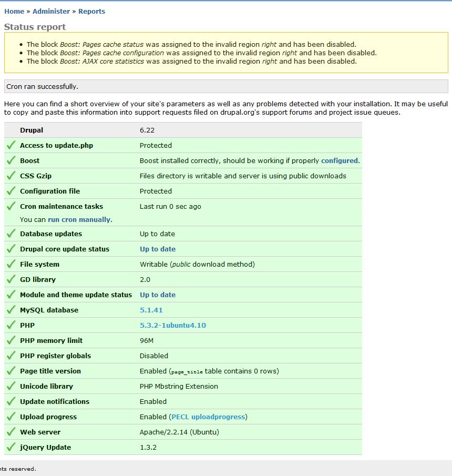Click the 'Disabled' value for register globals
This screenshot has width=452, height=476.
[x=154, y=356]
